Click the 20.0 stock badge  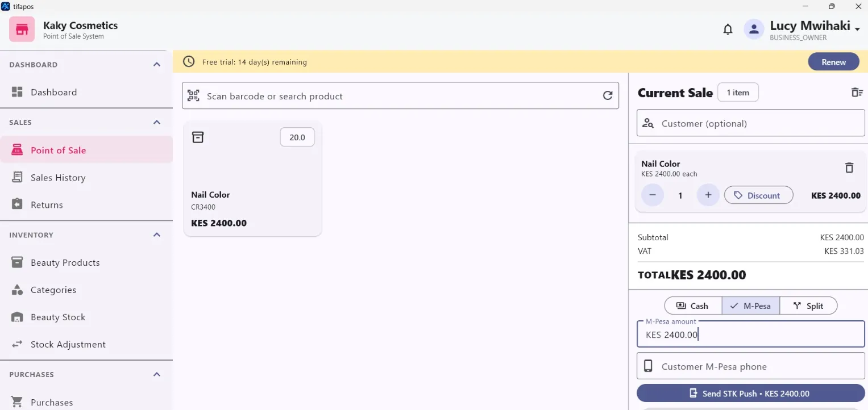click(x=297, y=137)
